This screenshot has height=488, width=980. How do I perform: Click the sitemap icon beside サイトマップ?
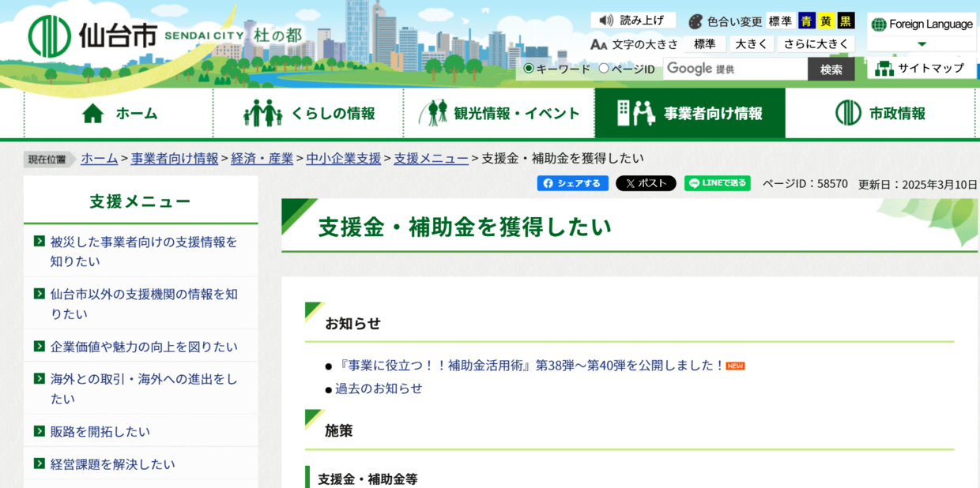(884, 69)
